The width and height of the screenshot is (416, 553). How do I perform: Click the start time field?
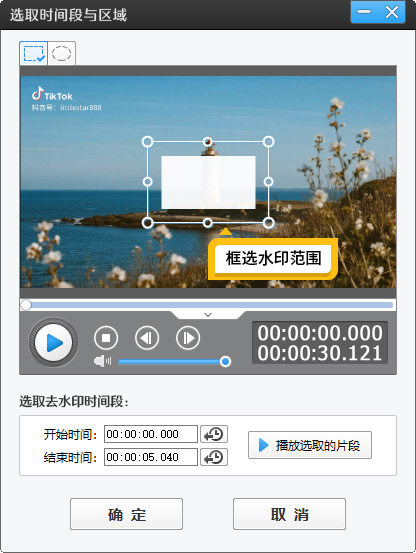point(151,434)
